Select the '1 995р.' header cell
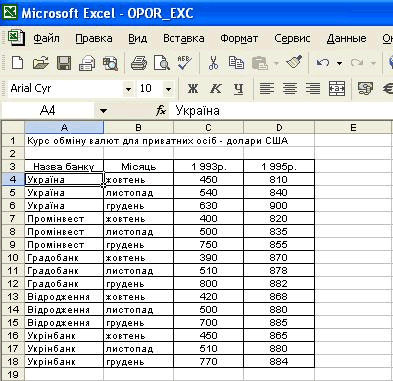The height and width of the screenshot is (381, 393). (279, 166)
